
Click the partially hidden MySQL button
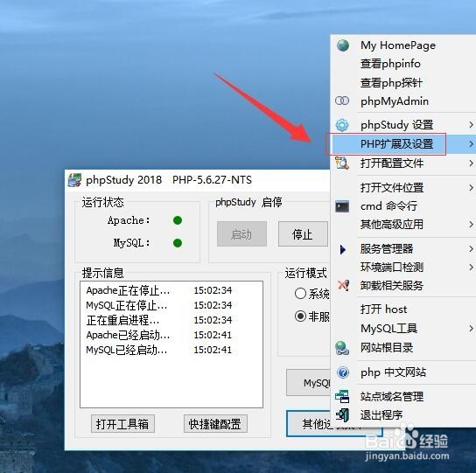tap(308, 383)
